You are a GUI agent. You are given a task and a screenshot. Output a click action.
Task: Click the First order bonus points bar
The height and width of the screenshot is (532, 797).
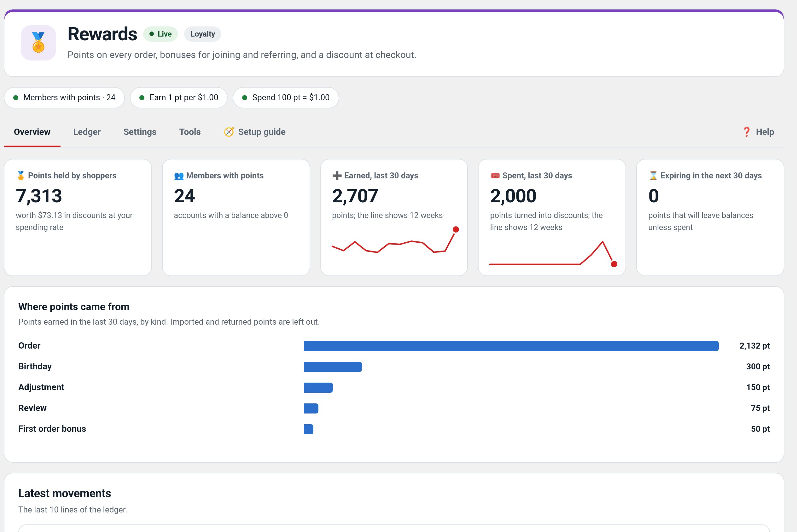(x=309, y=429)
